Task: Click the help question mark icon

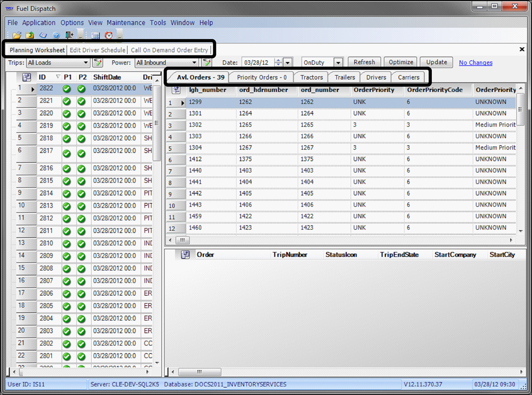Action: (56, 35)
